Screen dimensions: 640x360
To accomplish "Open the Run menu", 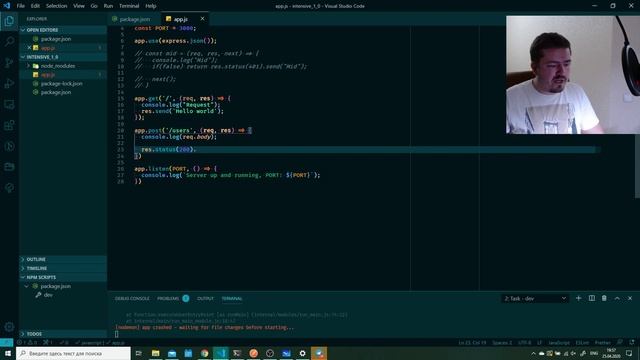I will 108,6.
